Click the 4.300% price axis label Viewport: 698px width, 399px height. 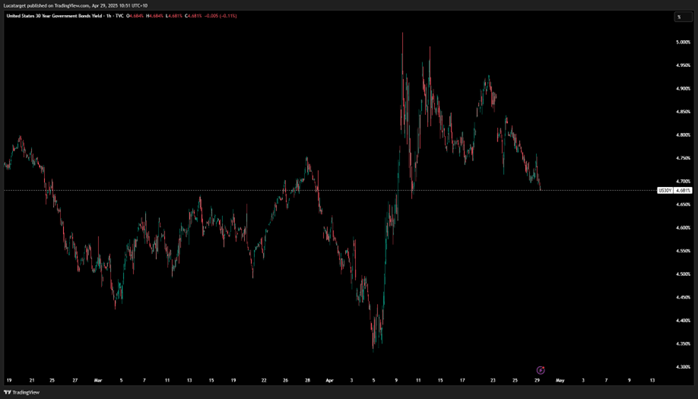[x=683, y=366]
